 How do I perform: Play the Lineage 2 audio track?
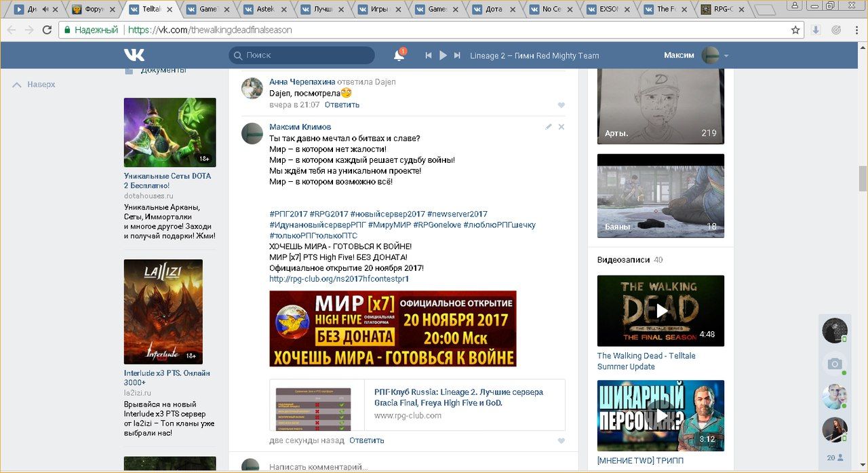click(443, 56)
